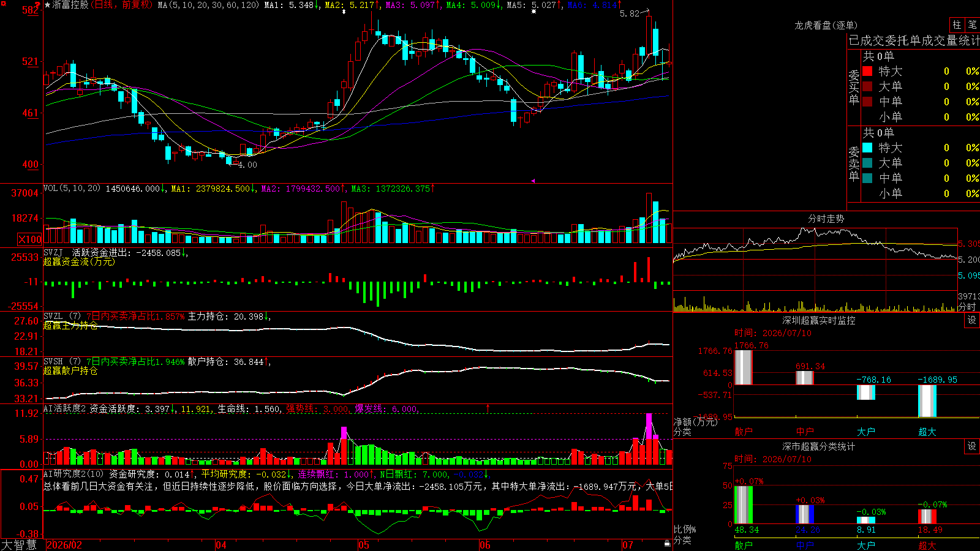Click the 分时走势 panel title

(x=826, y=219)
